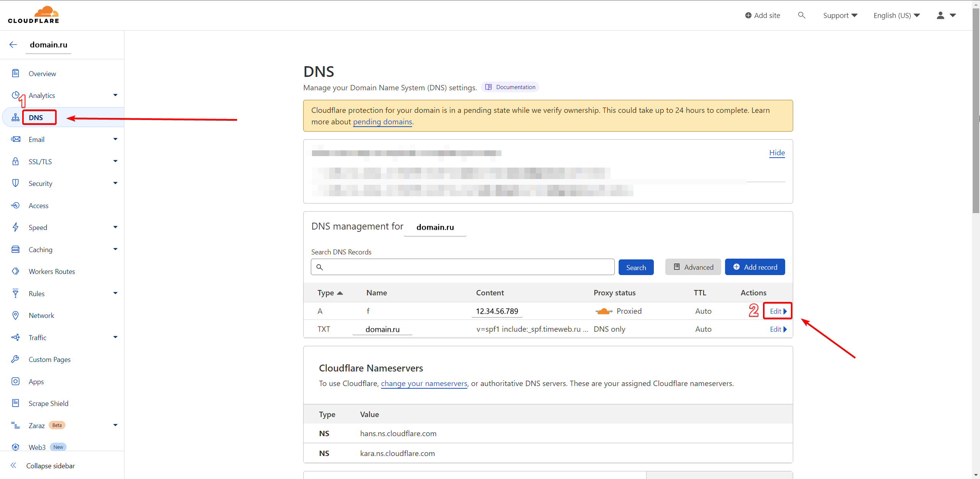Click the Collapse sidebar double-chevron

[13, 466]
